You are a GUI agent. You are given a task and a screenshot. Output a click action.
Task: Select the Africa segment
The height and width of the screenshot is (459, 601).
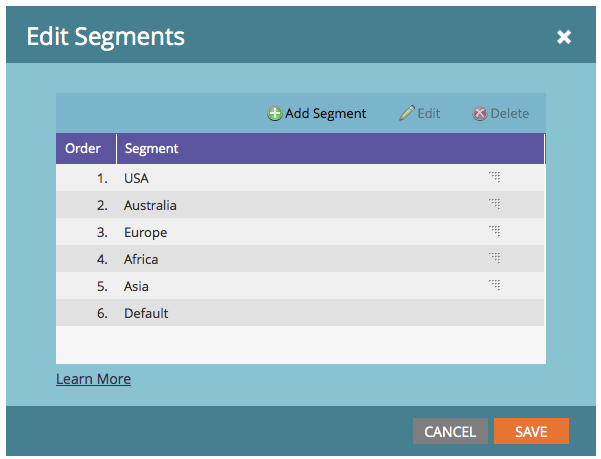point(300,259)
